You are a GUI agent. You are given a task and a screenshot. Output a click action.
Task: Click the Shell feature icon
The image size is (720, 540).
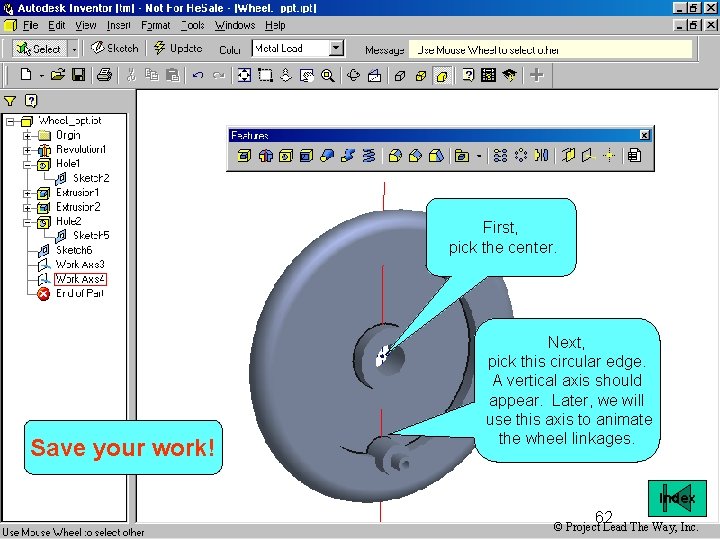(306, 156)
